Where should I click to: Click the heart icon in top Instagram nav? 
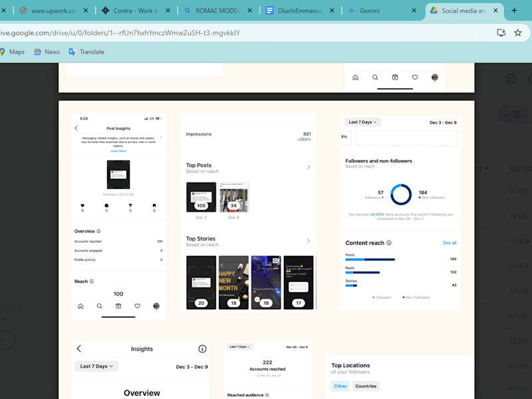[414, 77]
